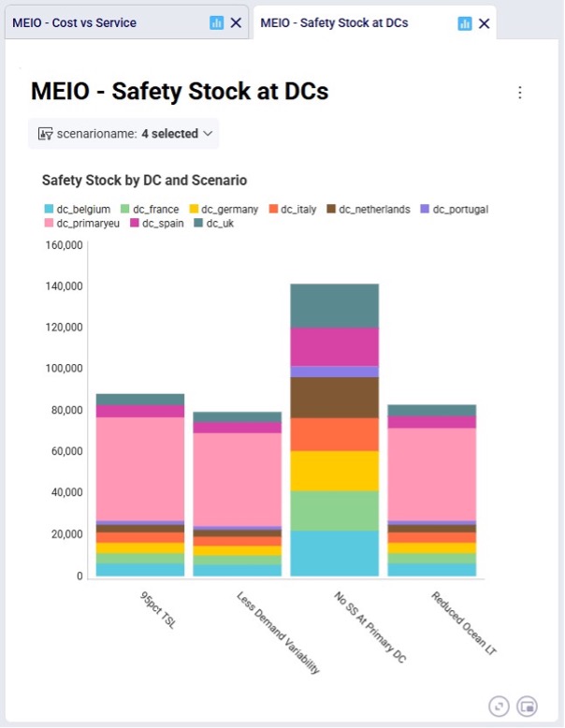Toggle dc_uk series in legend

(214, 224)
